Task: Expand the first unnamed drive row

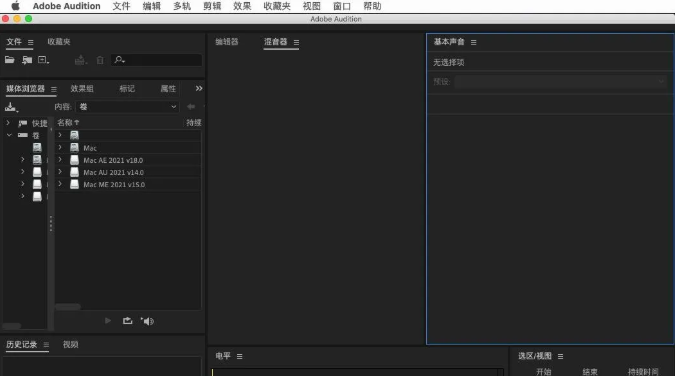Action: [x=60, y=135]
